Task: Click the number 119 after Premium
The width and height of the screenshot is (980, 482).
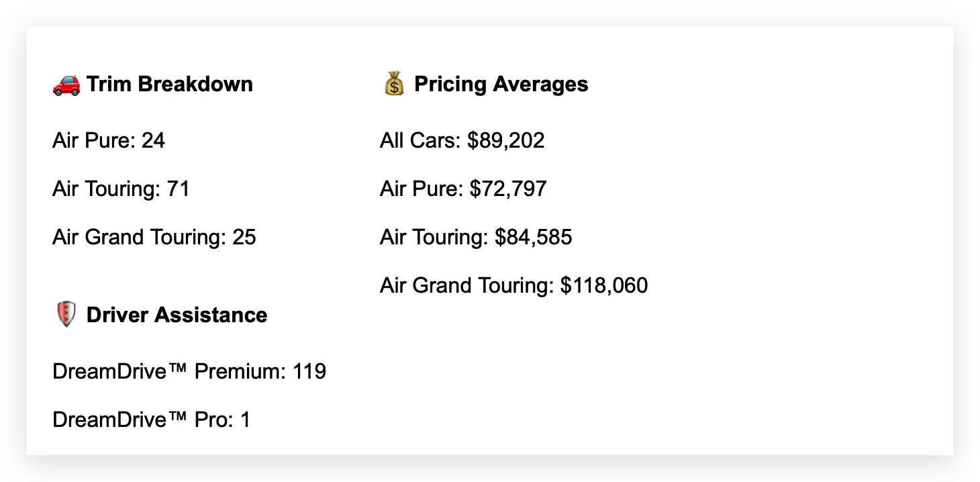Action: pos(309,372)
